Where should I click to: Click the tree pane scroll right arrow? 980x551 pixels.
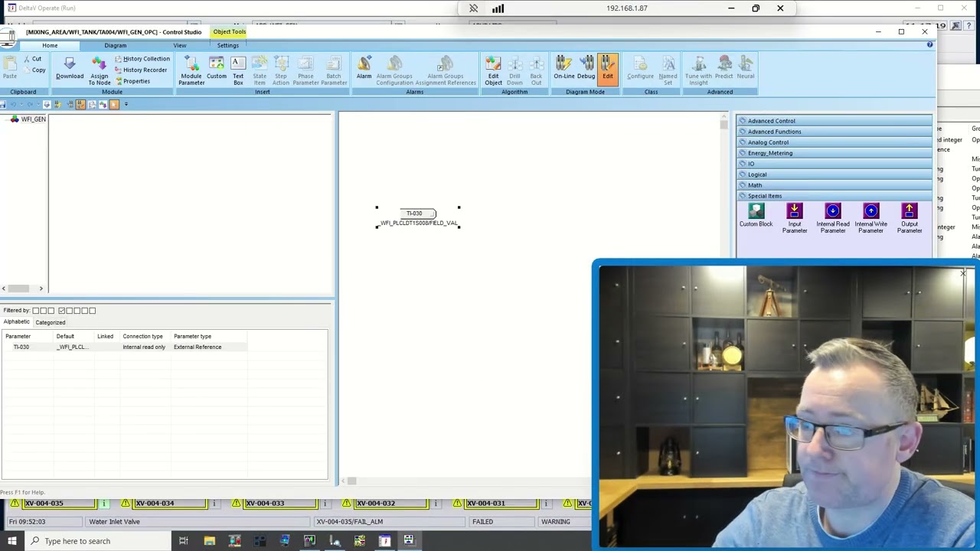coord(41,289)
